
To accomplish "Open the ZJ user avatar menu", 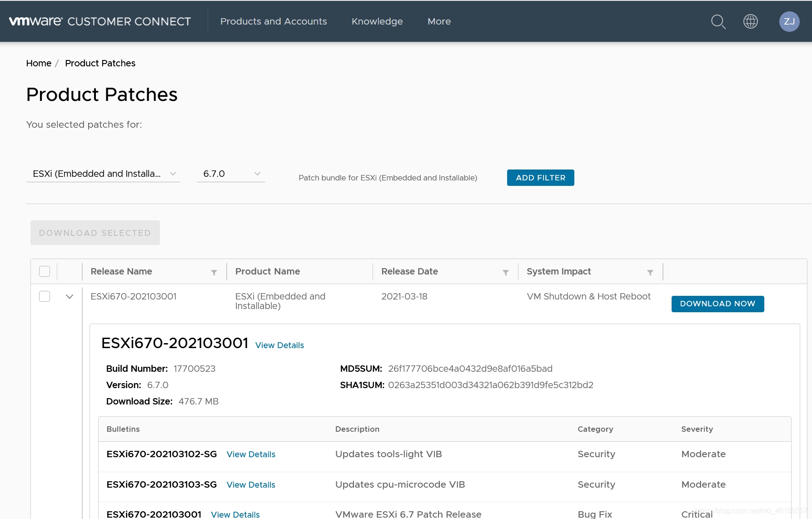I will [x=789, y=21].
